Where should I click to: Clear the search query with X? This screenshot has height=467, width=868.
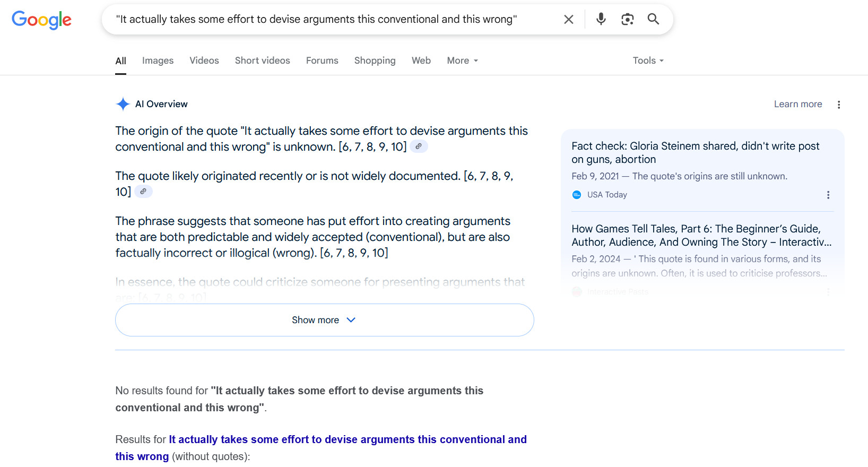point(569,20)
